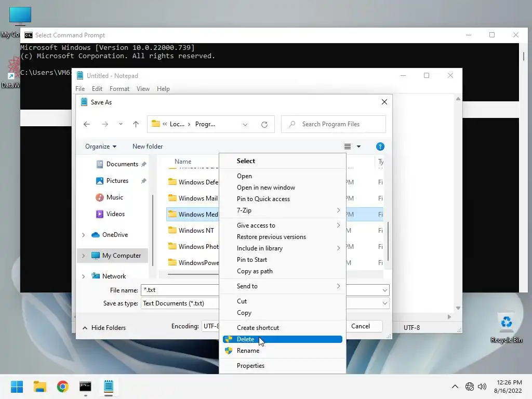Choose Open in new window

tap(282, 188)
